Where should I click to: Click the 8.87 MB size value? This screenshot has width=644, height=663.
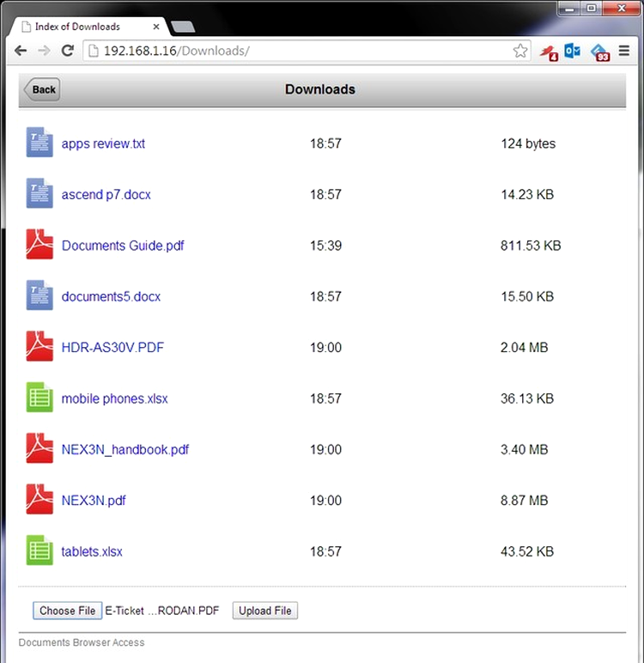click(x=525, y=501)
